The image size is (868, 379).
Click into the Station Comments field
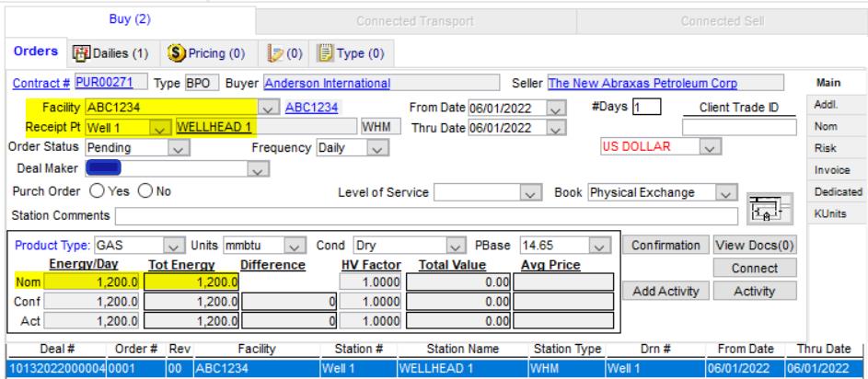click(427, 216)
